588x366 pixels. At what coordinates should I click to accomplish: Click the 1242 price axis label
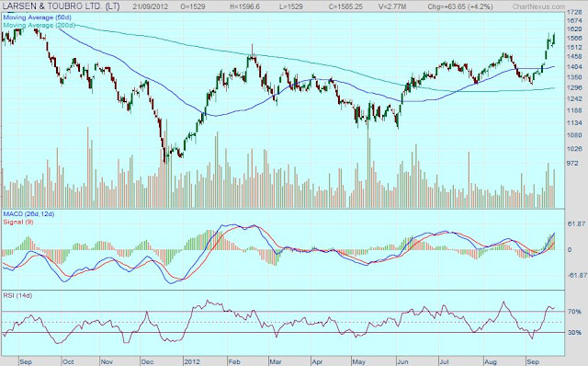click(x=574, y=98)
